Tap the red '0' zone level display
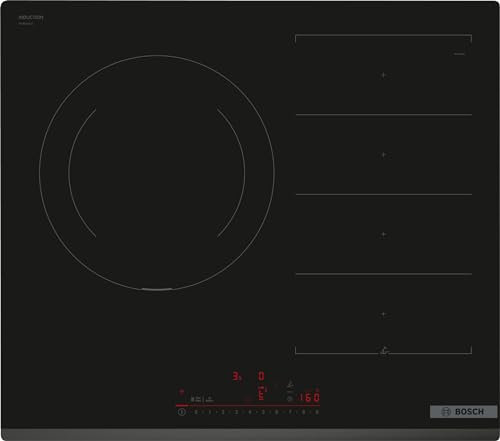500x441 pixels. [261, 376]
